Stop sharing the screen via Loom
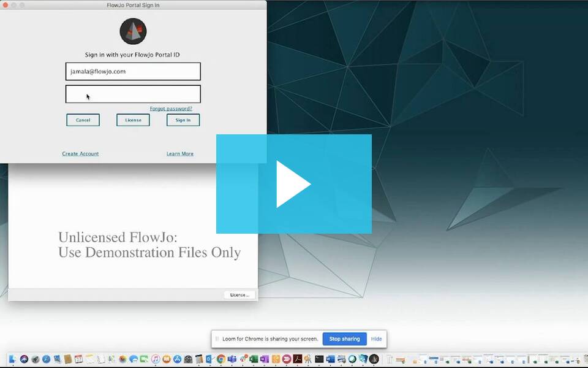 click(344, 339)
